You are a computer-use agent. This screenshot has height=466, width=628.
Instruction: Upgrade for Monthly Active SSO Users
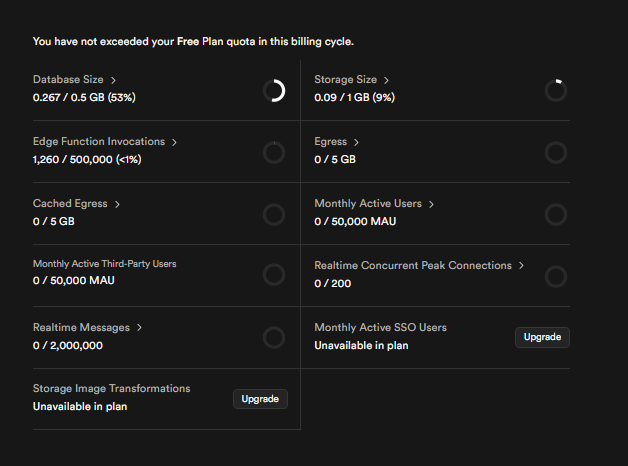542,337
